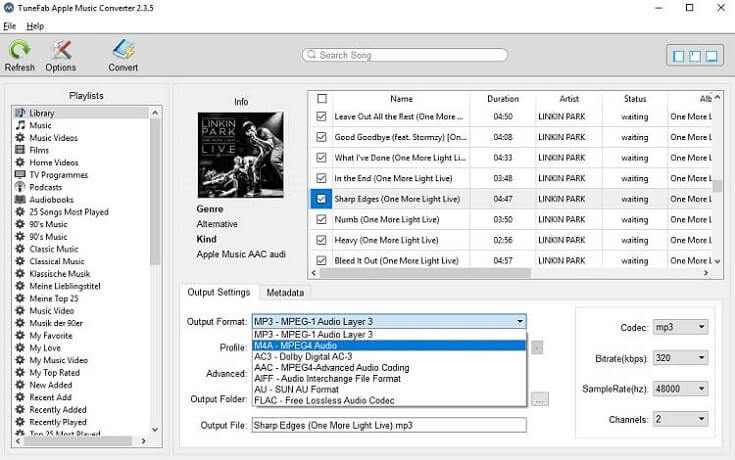This screenshot has width=735, height=460.
Task: Open the Bitrate(kbps) dropdown
Action: (x=680, y=358)
